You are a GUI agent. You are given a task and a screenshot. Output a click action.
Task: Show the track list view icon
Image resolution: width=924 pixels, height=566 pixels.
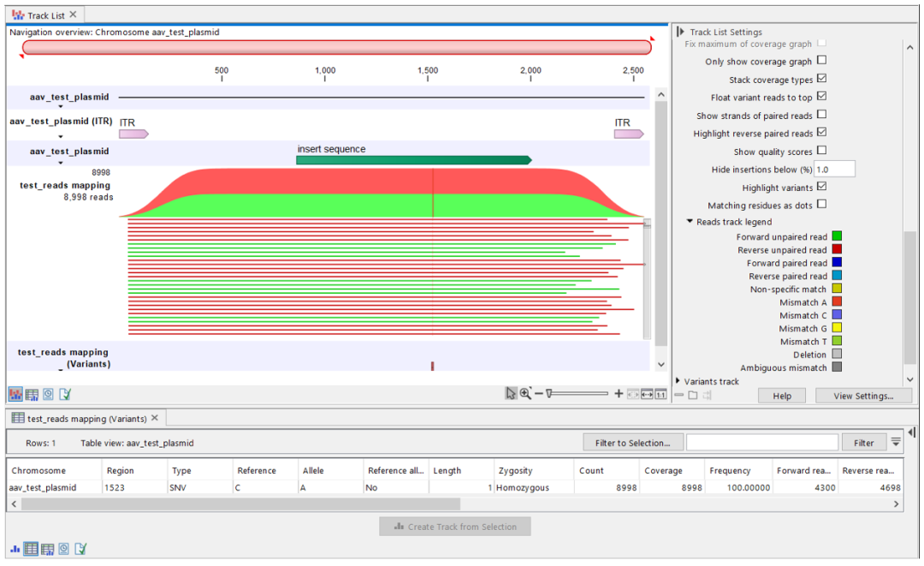(x=15, y=395)
